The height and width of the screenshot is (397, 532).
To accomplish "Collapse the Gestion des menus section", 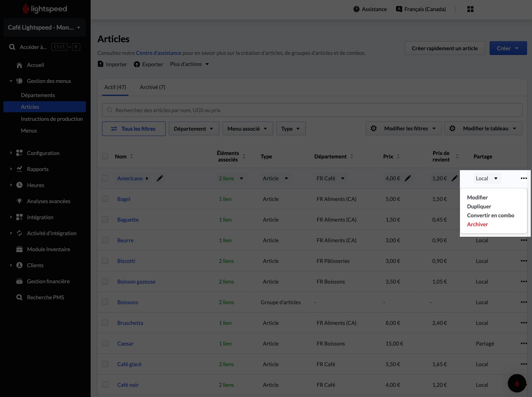I will [11, 81].
